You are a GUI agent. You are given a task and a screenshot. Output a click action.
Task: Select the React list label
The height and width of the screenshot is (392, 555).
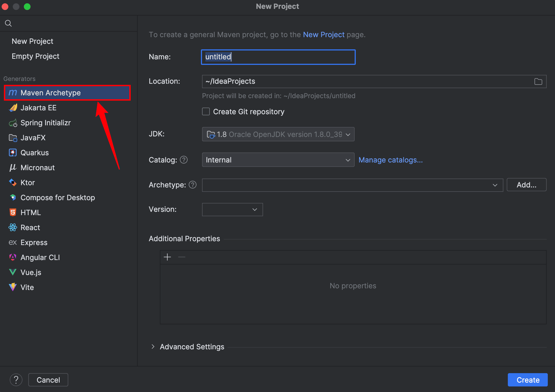30,228
